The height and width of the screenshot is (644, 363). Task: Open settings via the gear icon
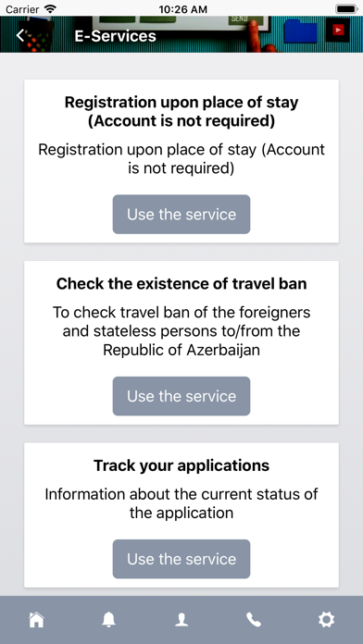326,619
